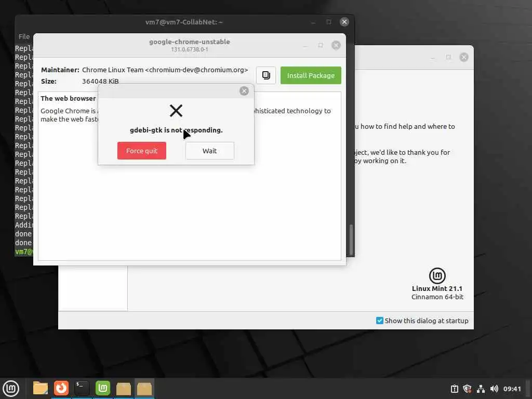Open the network connections tray icon

[481, 389]
